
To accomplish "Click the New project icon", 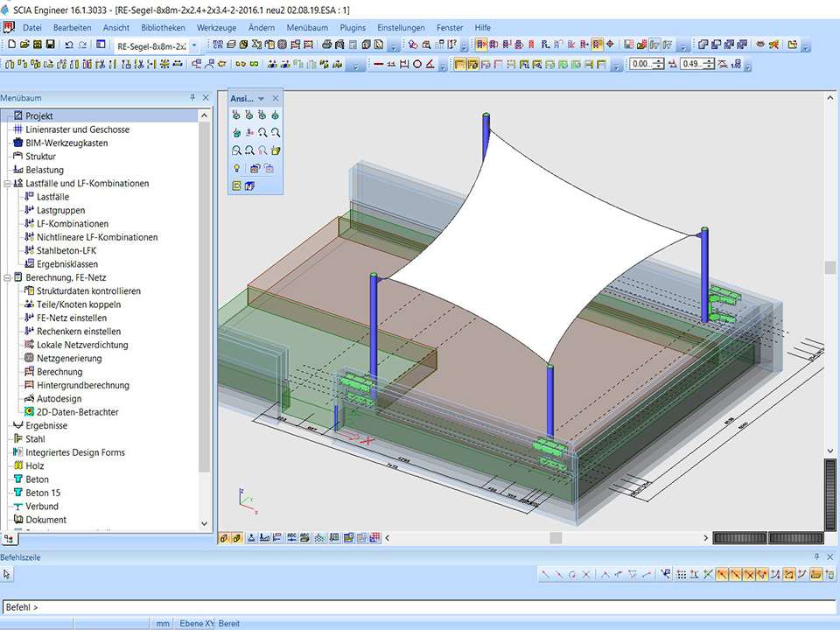I will coord(11,45).
